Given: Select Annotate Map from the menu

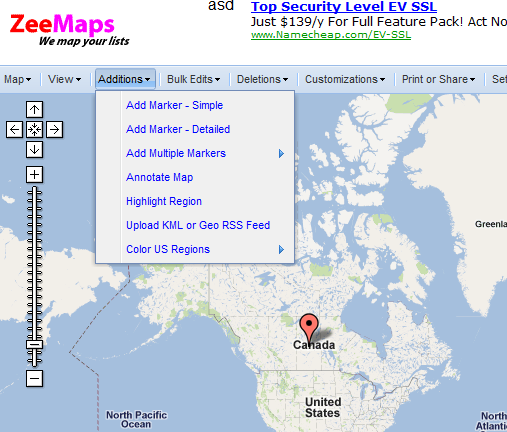Looking at the screenshot, I should [159, 177].
